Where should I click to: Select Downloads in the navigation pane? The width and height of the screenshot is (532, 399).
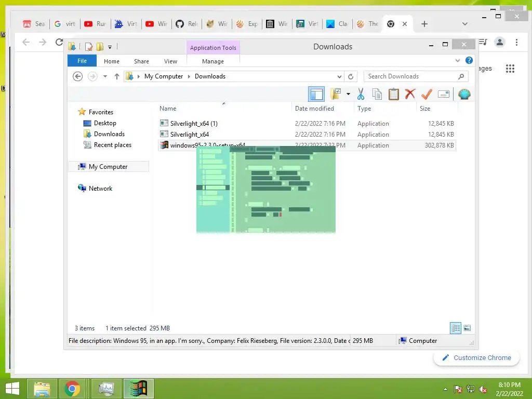pyautogui.click(x=109, y=134)
